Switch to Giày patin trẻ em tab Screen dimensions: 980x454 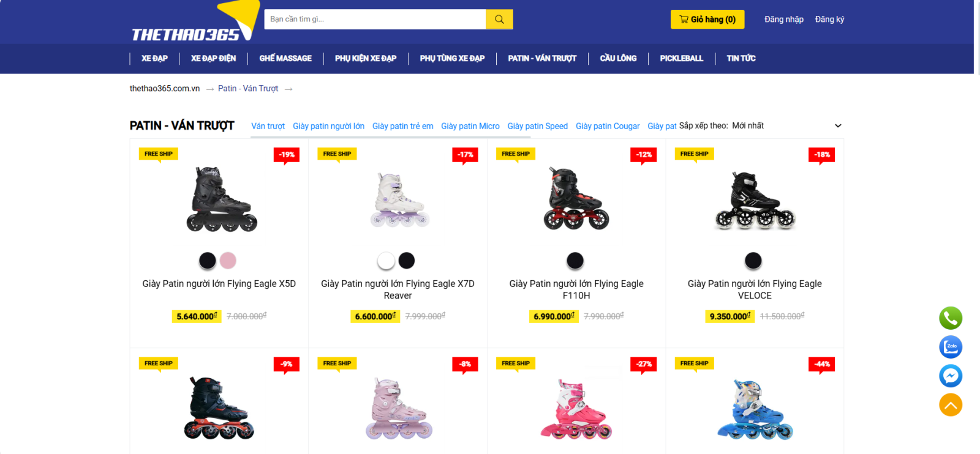[402, 126]
